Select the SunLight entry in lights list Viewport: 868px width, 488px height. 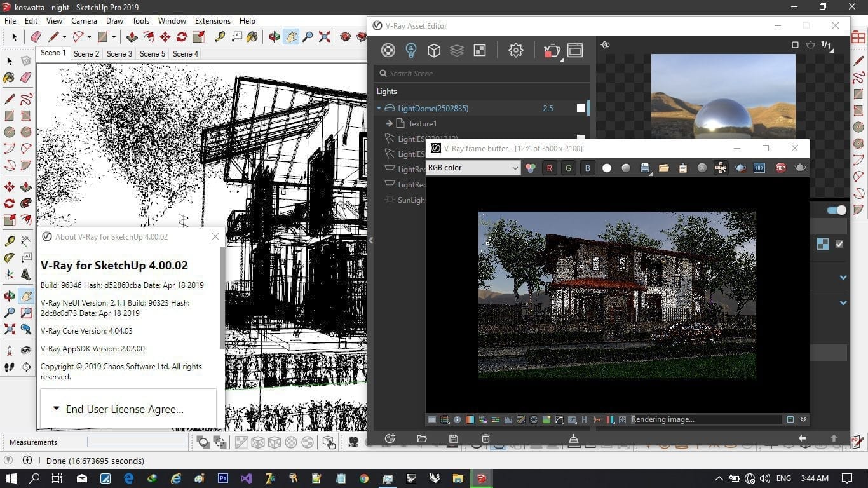[411, 200]
